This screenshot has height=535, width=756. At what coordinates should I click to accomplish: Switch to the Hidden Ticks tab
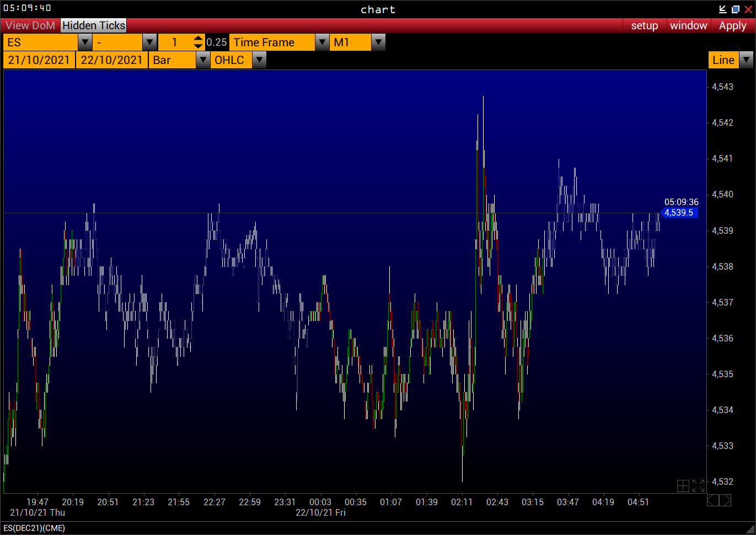[x=93, y=25]
